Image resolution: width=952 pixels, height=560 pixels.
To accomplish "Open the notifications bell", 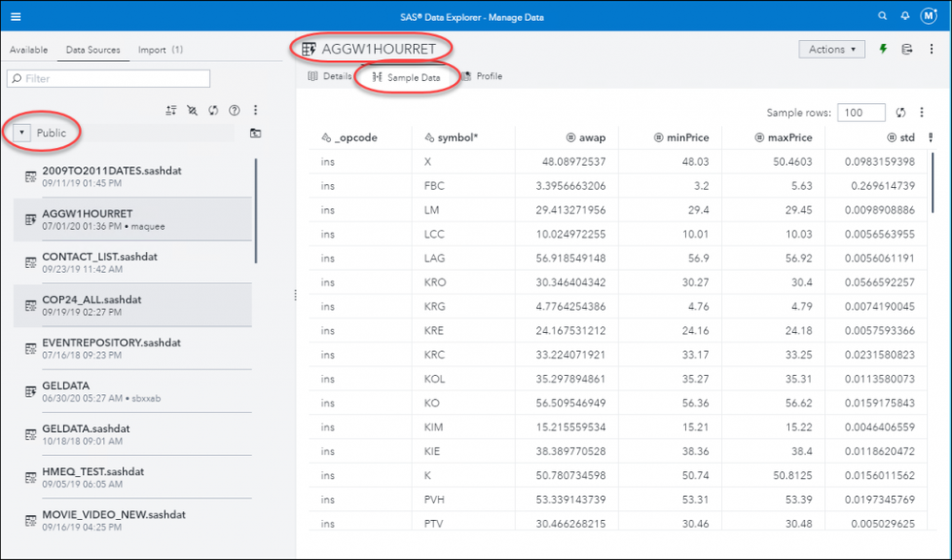I will pyautogui.click(x=904, y=16).
